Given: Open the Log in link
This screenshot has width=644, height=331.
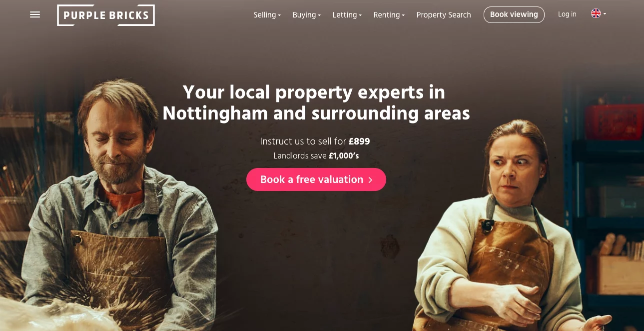Looking at the screenshot, I should pyautogui.click(x=567, y=14).
